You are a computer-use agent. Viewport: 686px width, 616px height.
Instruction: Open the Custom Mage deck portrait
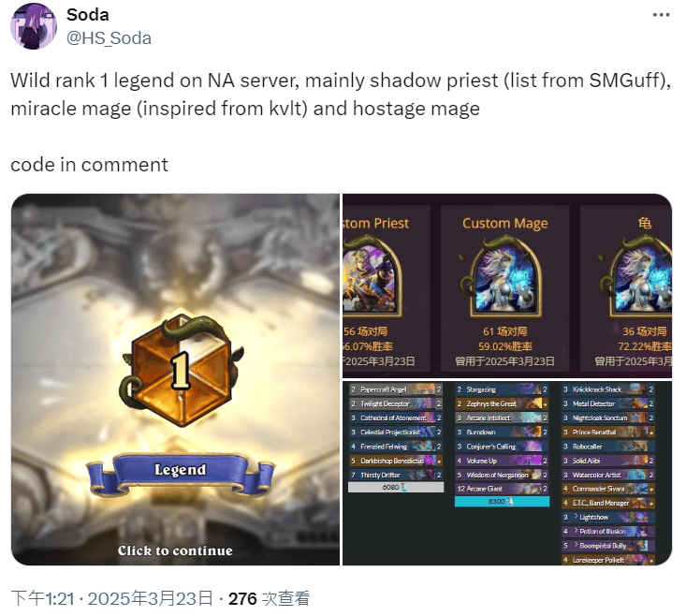(504, 278)
